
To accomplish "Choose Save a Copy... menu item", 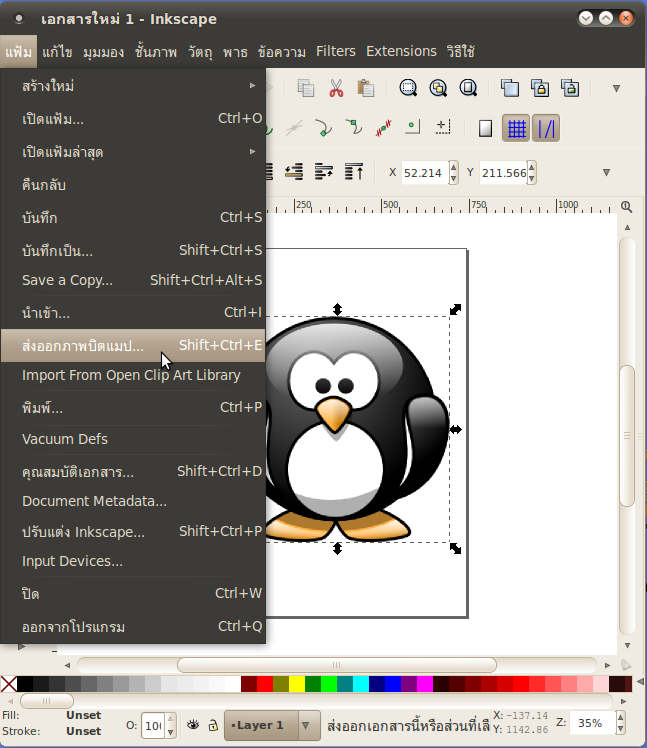I will point(133,280).
